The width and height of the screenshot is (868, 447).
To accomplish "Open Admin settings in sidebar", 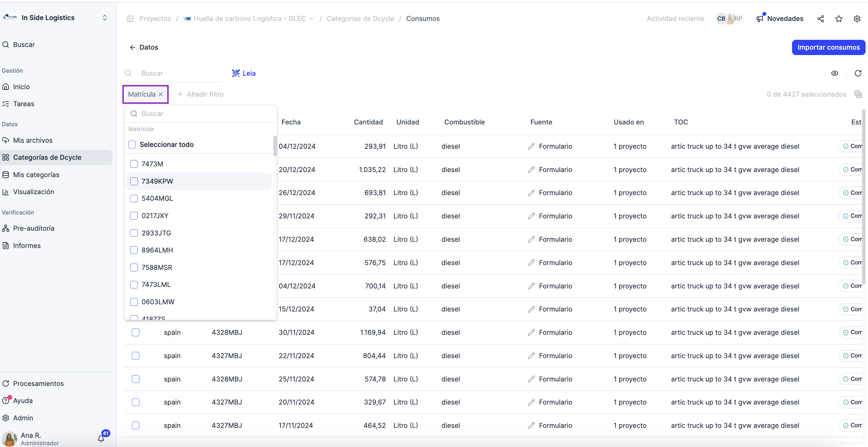I will click(23, 418).
